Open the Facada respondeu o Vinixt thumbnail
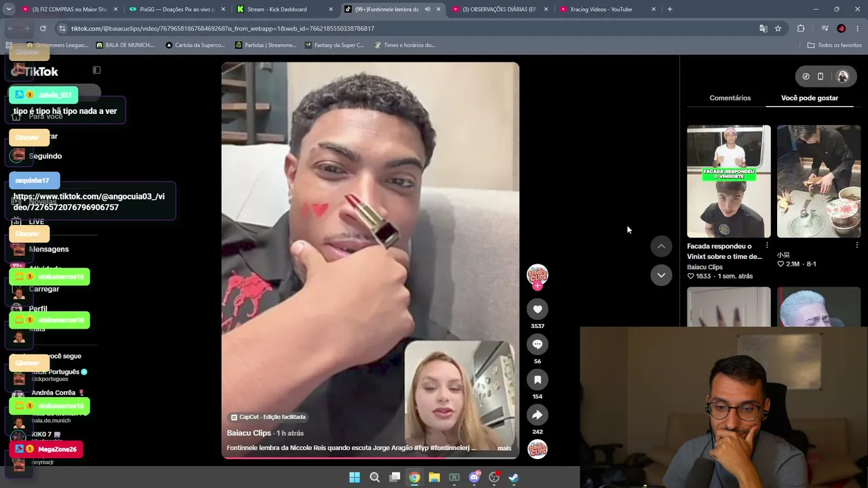Screen dimensions: 868x488 click(729, 181)
